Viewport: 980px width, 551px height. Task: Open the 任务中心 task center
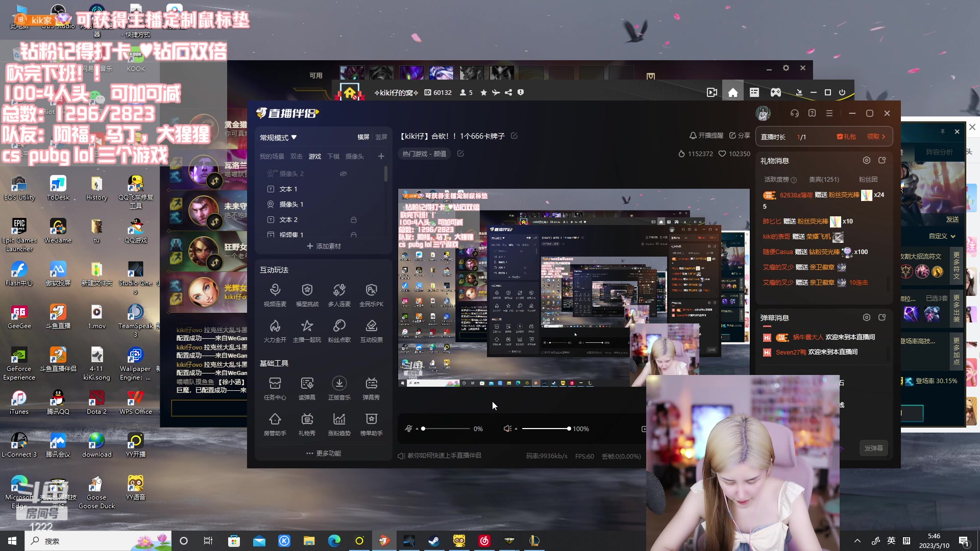click(x=275, y=389)
